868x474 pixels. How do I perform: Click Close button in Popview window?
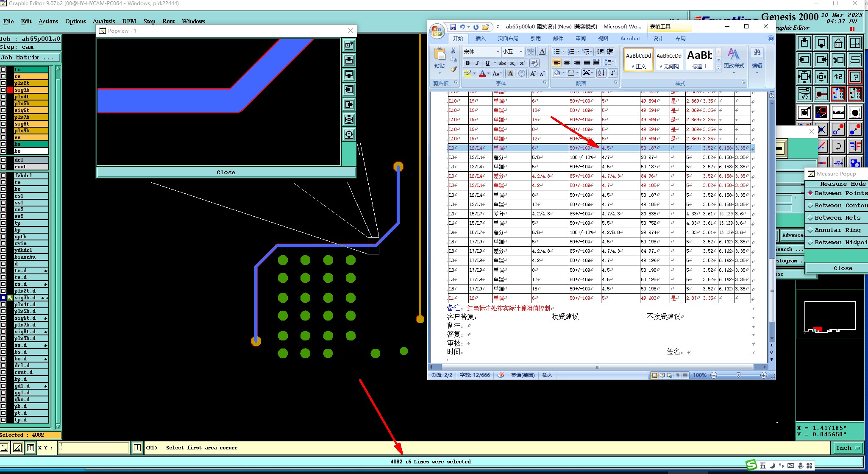[x=226, y=172]
